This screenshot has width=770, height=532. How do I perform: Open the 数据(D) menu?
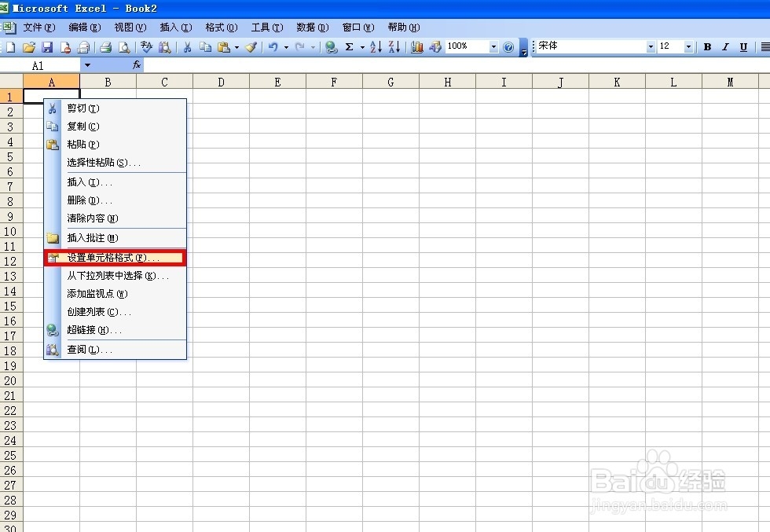(x=313, y=28)
